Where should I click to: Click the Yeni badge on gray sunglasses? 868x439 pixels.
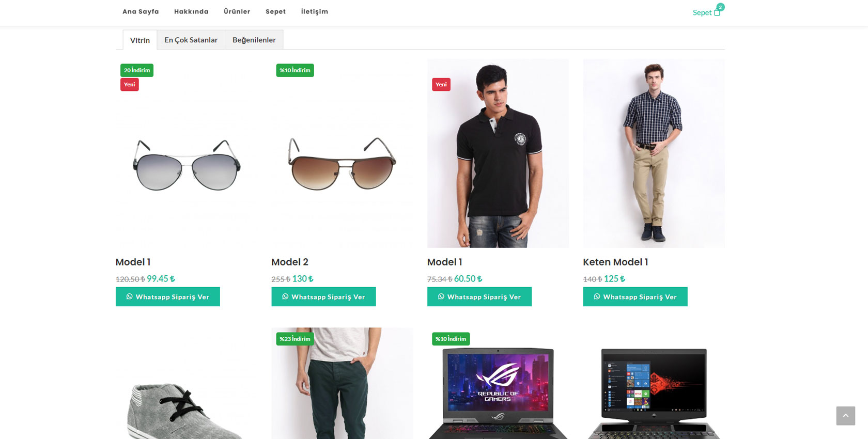(130, 85)
